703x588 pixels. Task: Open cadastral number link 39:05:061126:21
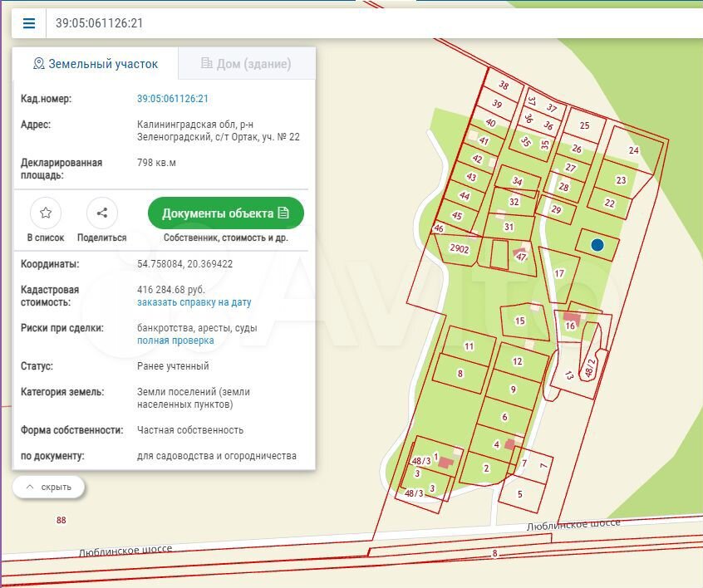coord(172,98)
